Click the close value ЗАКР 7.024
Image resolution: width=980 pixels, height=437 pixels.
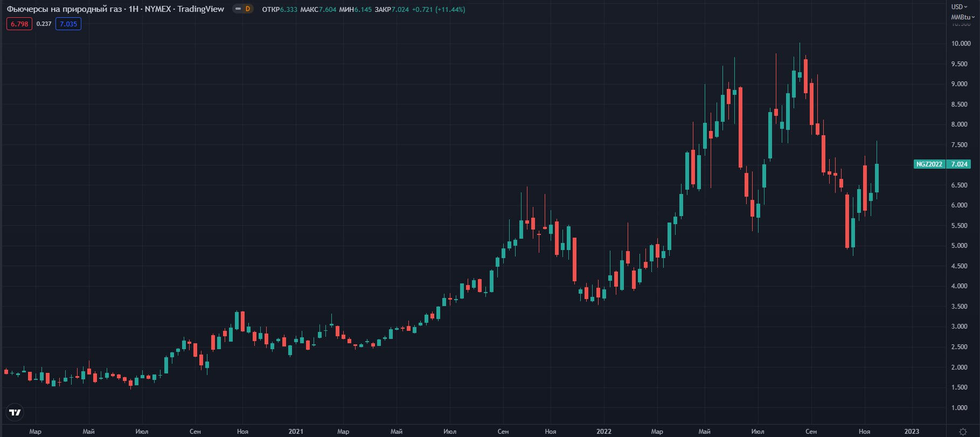click(392, 9)
